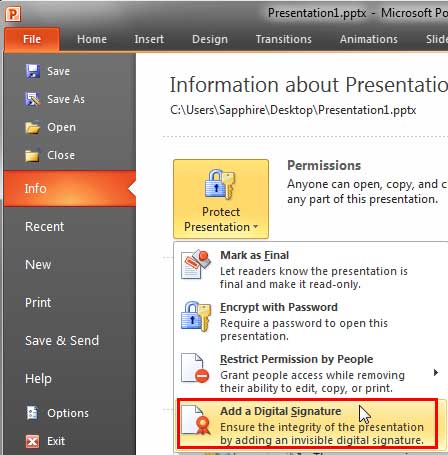
Task: Click the Close folder icon
Action: [x=32, y=155]
